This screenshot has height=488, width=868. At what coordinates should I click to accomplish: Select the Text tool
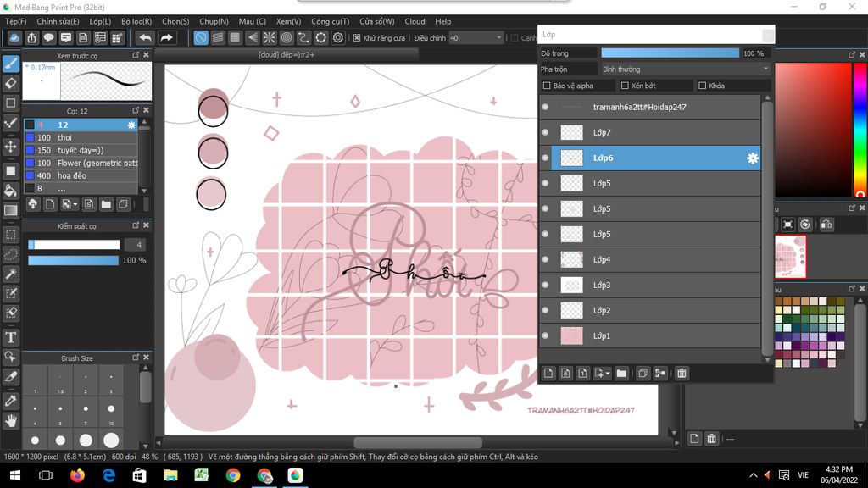11,337
